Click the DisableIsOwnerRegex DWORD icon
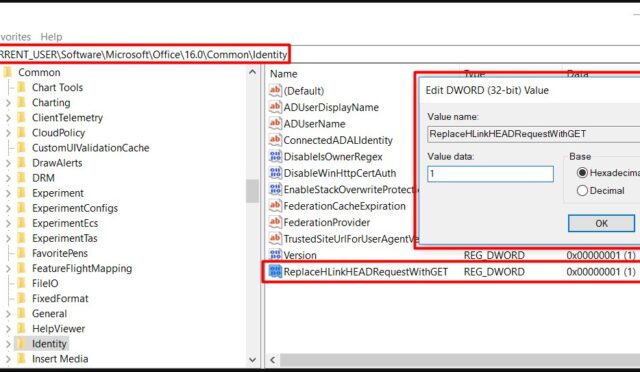640x372 pixels. [x=275, y=156]
